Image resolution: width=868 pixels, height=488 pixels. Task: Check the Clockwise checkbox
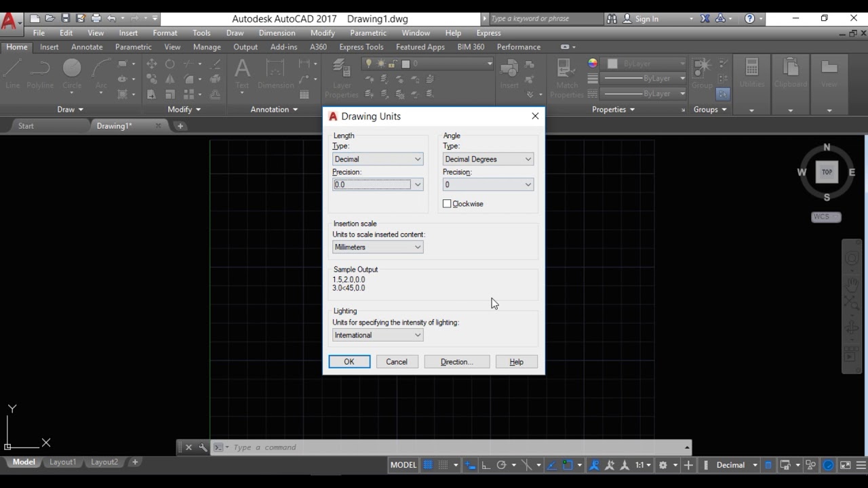pyautogui.click(x=447, y=203)
